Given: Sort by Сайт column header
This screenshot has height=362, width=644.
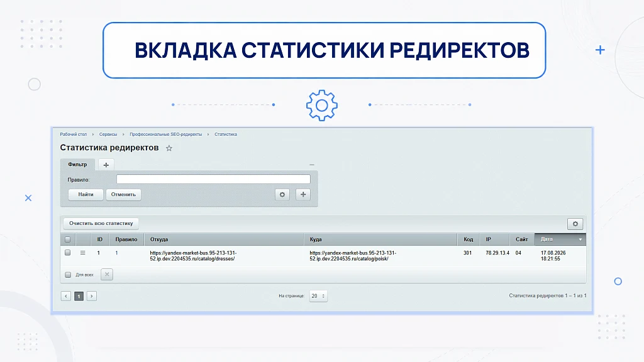Looking at the screenshot, I should click(521, 239).
